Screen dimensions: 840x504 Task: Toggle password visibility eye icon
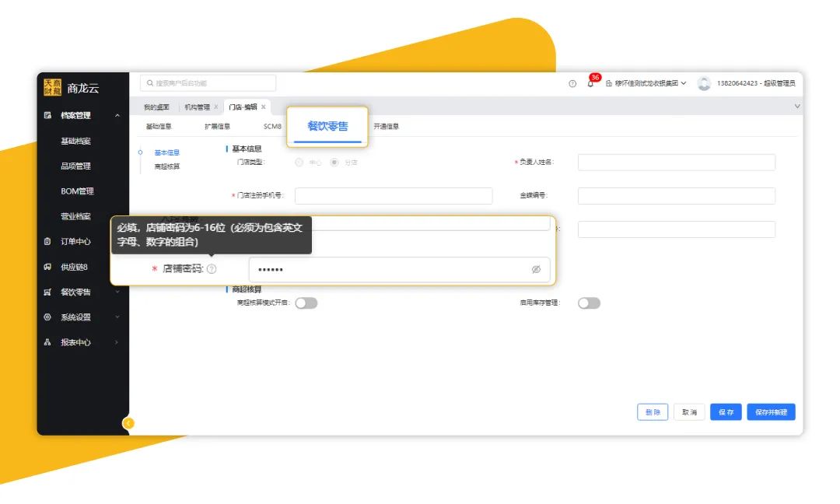(x=536, y=269)
